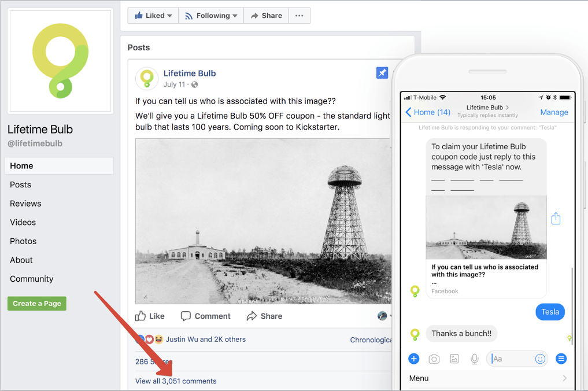Image resolution: width=588 pixels, height=391 pixels.
Task: Tap the blue plus icon in Messenger
Action: coord(413,359)
